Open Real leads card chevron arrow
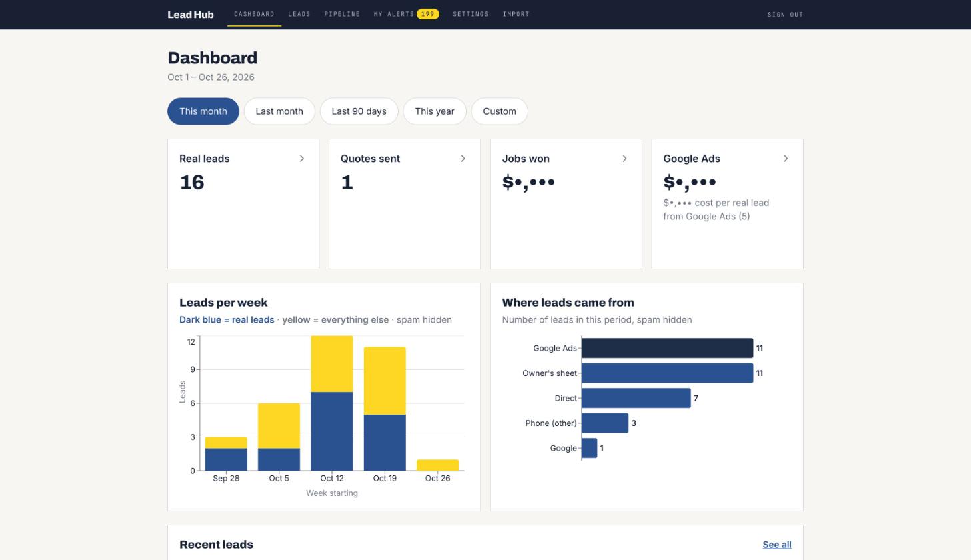 (x=301, y=159)
